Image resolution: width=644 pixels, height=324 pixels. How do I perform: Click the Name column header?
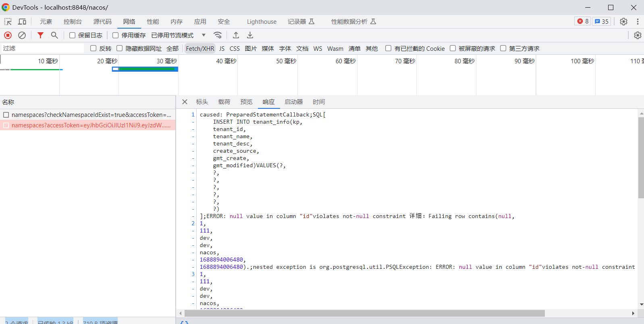[x=87, y=102]
